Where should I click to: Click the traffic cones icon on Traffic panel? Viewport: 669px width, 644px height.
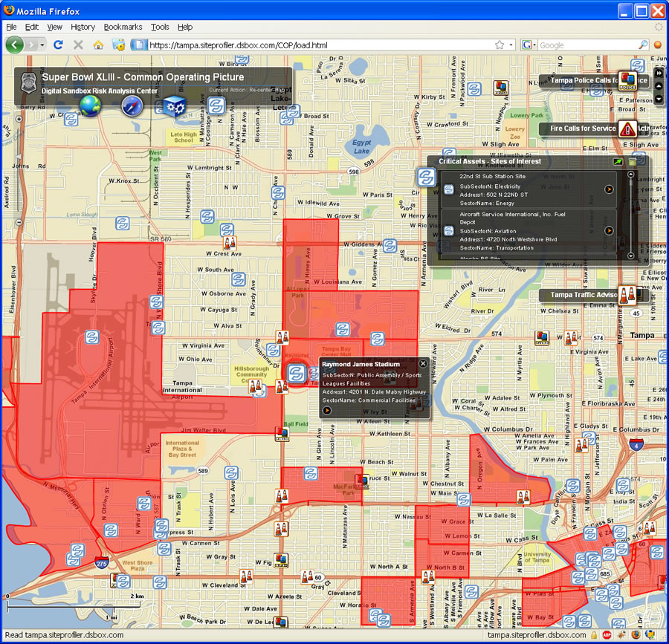point(627,295)
